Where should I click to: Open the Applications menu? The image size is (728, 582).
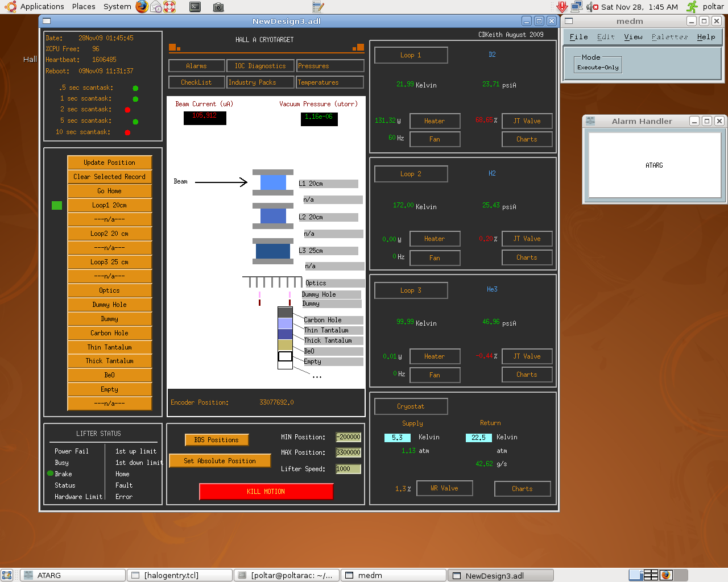pos(42,7)
